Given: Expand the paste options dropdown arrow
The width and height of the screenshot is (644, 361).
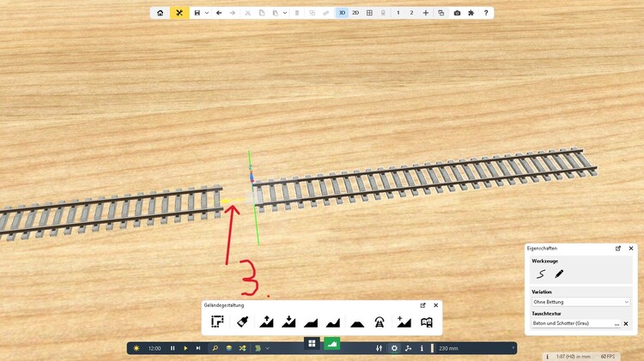Looking at the screenshot, I should click(x=284, y=13).
